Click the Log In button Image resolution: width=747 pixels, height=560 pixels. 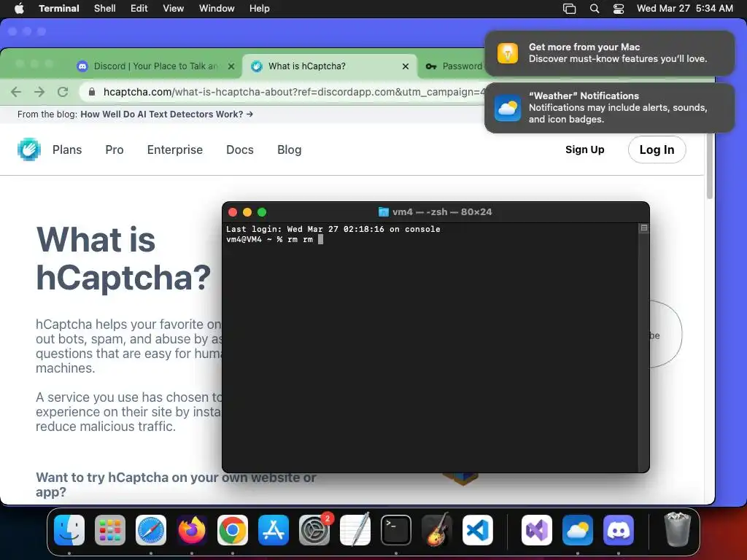[x=657, y=149]
